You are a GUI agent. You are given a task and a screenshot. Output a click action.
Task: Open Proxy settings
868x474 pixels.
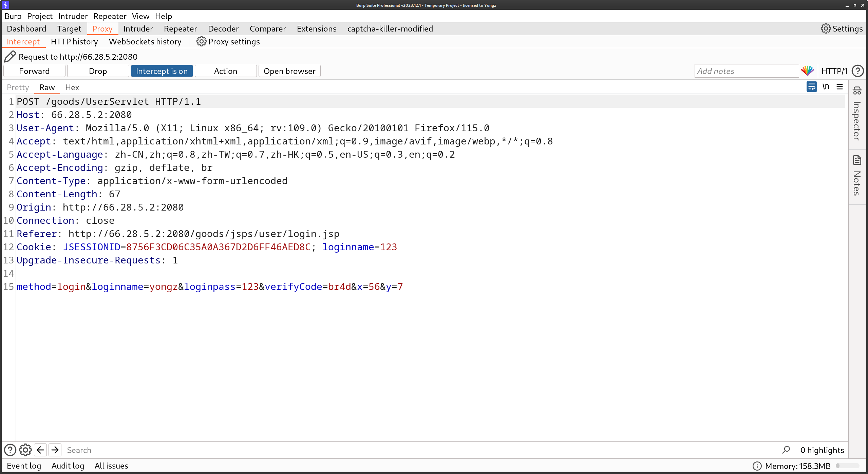click(228, 42)
